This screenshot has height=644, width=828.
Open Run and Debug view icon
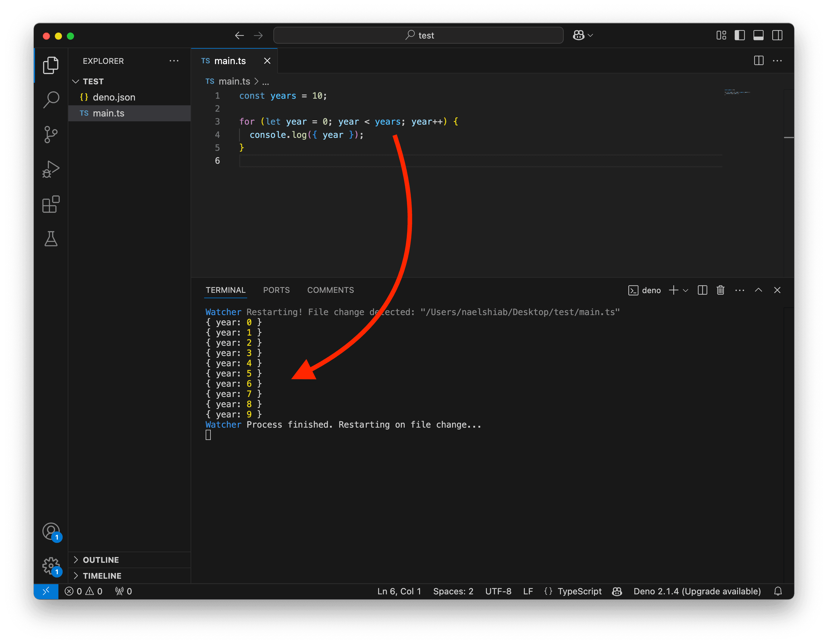point(51,169)
